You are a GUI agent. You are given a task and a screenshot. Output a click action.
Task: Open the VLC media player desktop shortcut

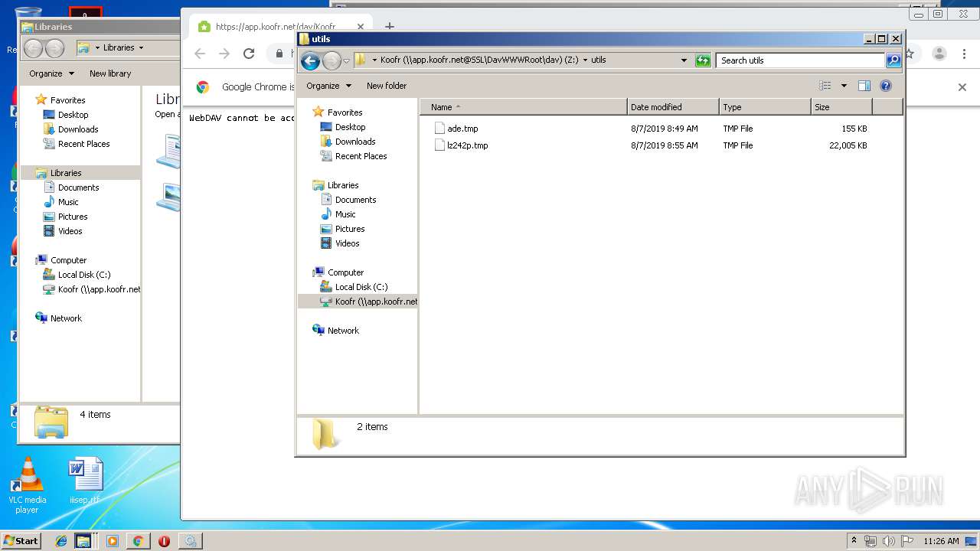tap(28, 485)
